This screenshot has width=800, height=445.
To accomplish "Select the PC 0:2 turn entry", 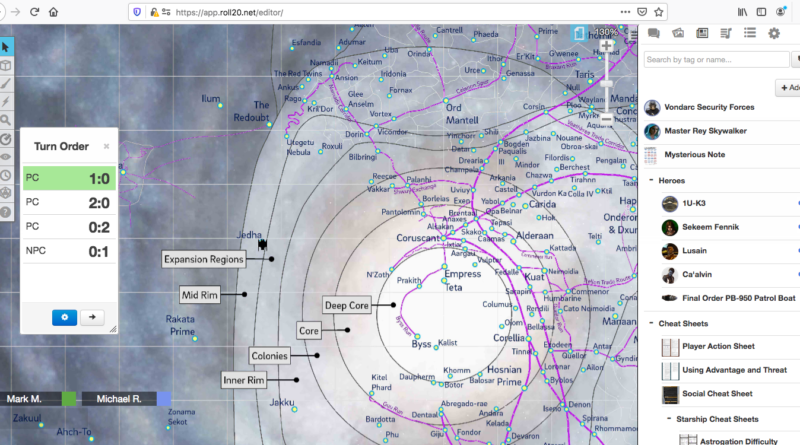I will click(x=69, y=227).
